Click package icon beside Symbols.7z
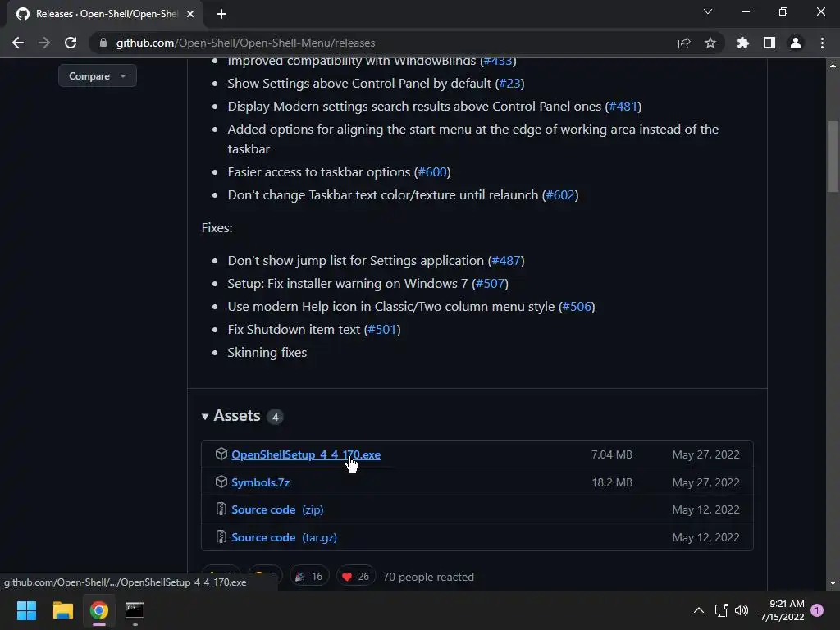The width and height of the screenshot is (840, 630). [x=221, y=482]
